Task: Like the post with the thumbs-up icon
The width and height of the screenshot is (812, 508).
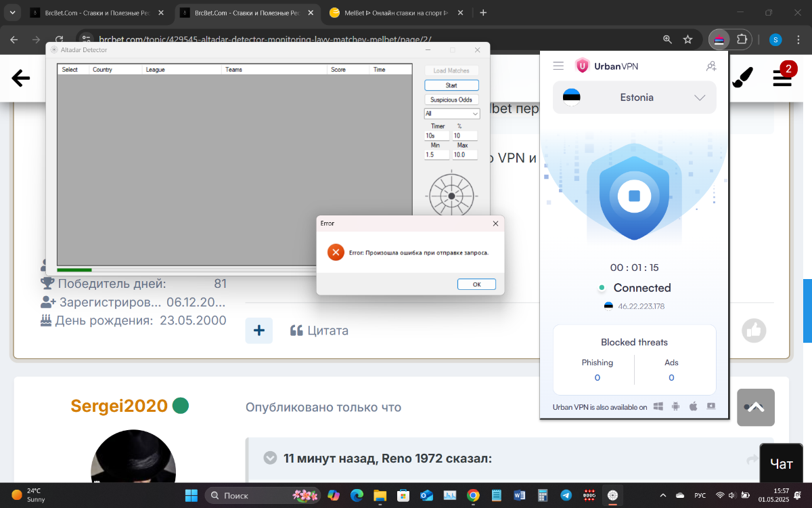Action: [x=754, y=331]
